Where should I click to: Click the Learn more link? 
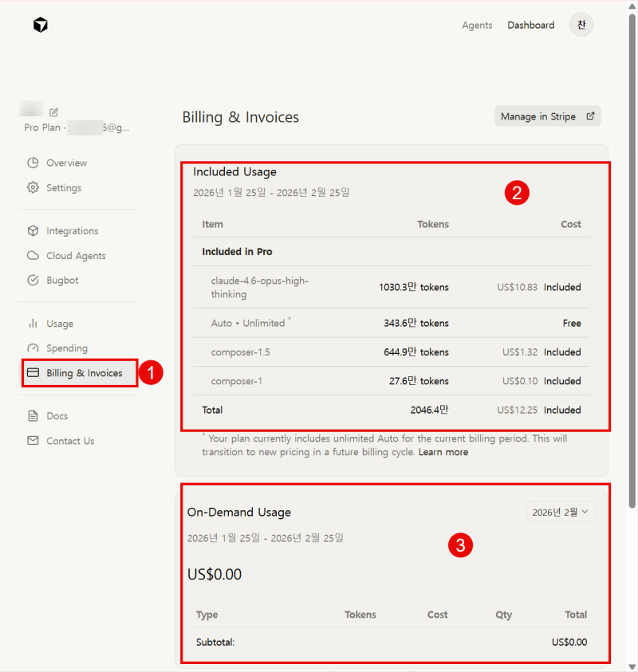(443, 452)
